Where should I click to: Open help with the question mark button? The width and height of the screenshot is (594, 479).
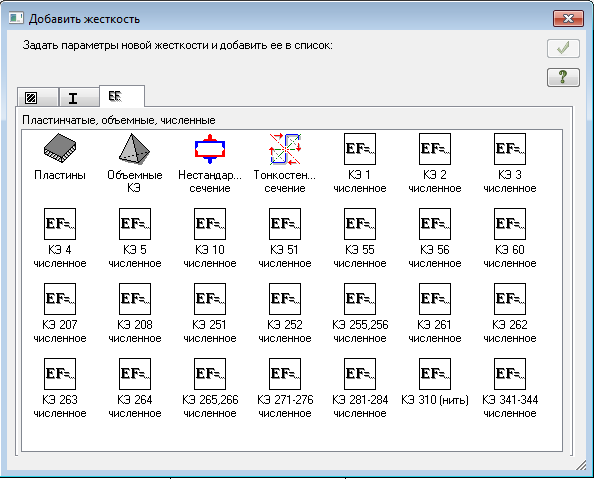click(563, 77)
